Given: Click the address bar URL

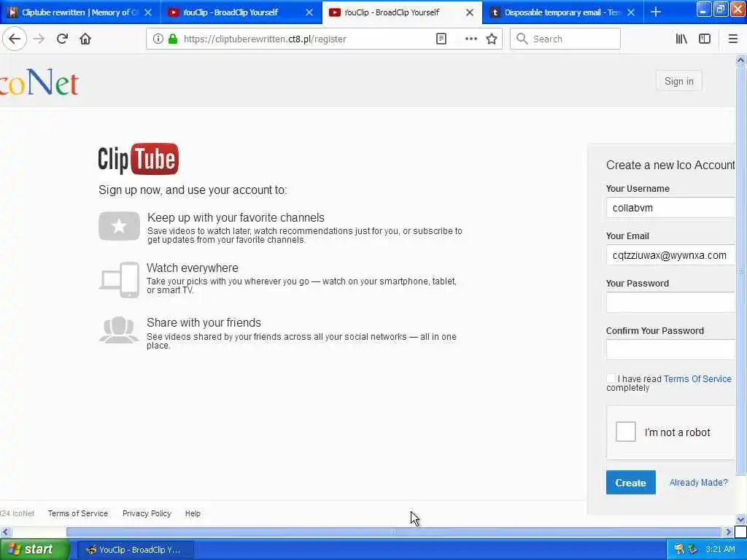Looking at the screenshot, I should pyautogui.click(x=265, y=39).
